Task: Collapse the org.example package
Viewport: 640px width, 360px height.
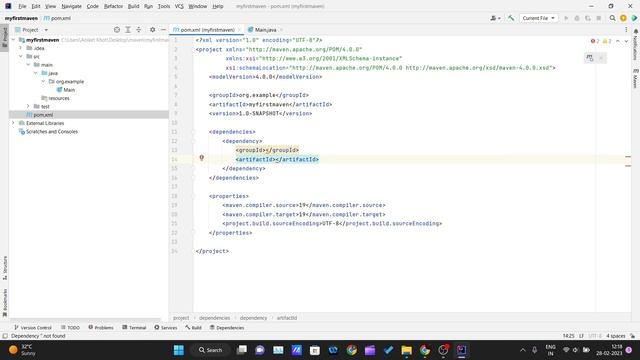Action: (43, 81)
